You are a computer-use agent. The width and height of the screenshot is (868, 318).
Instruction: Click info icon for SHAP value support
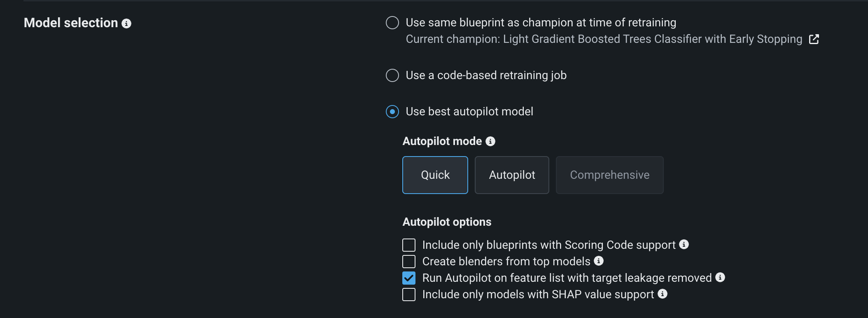662,294
